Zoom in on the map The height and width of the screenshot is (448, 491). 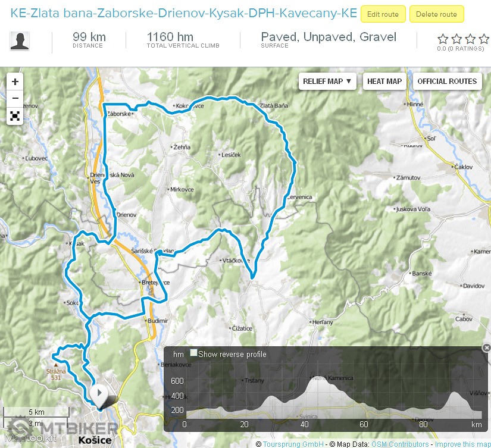pyautogui.click(x=15, y=82)
